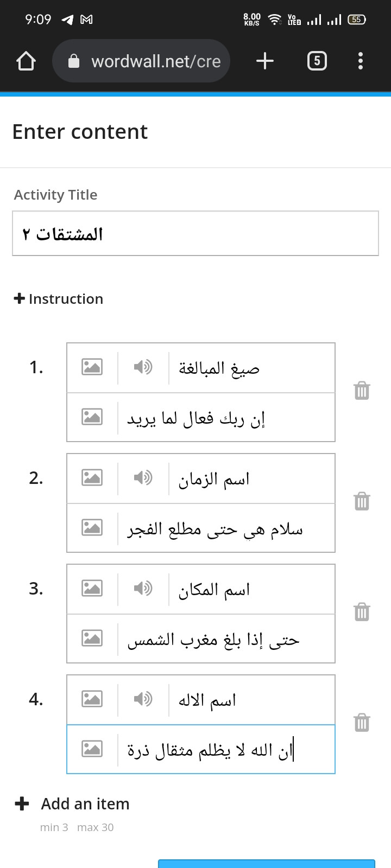
Task: Add sound to item 3 keyword
Action: pyautogui.click(x=143, y=588)
